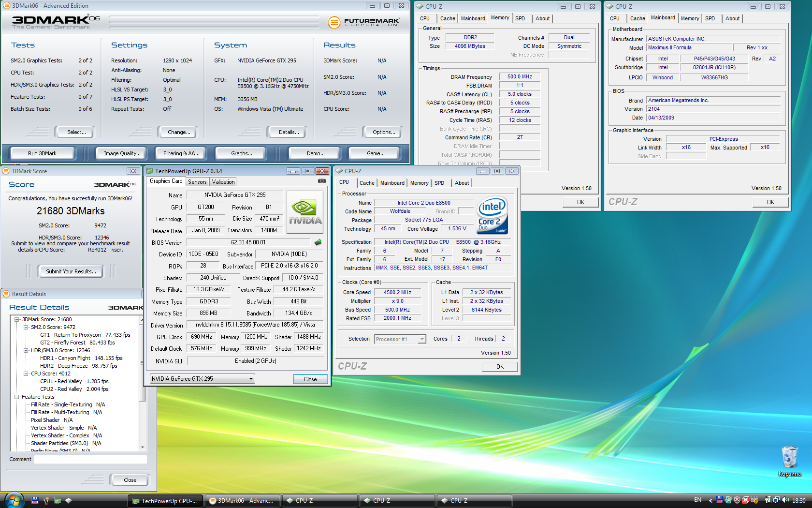The image size is (812, 508).
Task: Open Filtering & AA... settings
Action: [181, 153]
